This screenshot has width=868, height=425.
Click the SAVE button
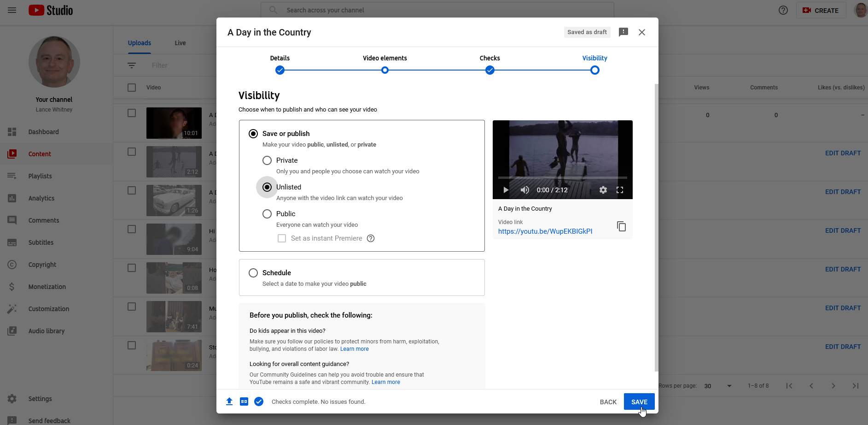pos(639,402)
